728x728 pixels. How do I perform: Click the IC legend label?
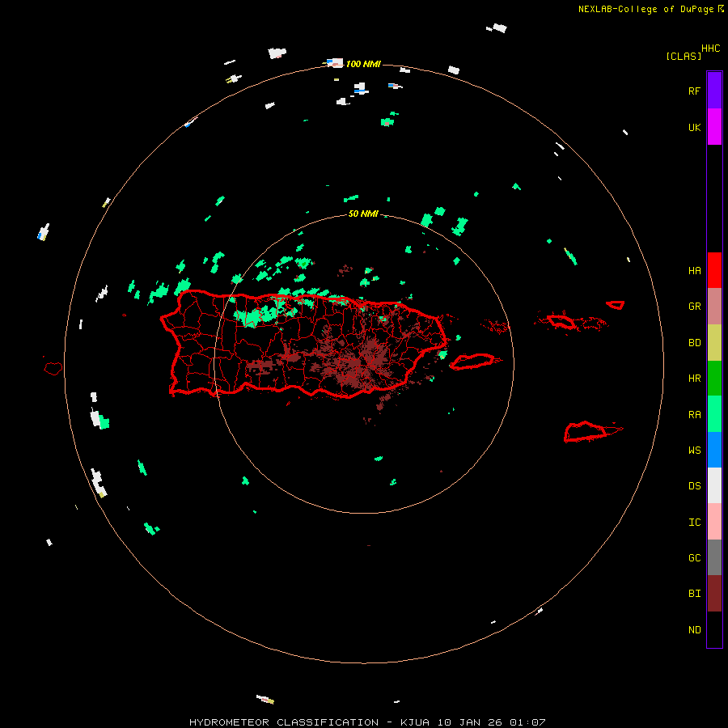tap(694, 522)
